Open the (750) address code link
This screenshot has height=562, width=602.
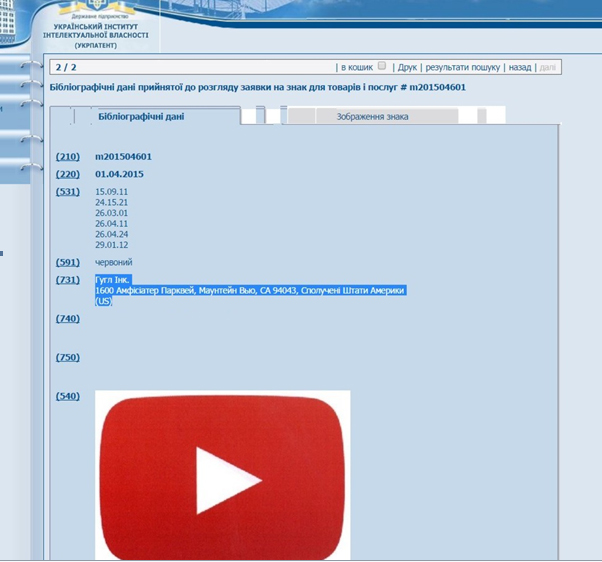coord(67,357)
